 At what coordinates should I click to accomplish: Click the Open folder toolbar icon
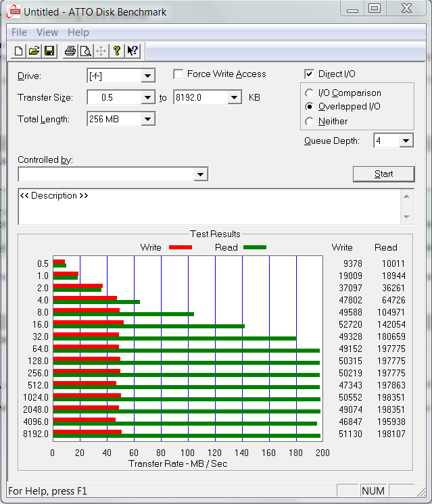[34, 51]
